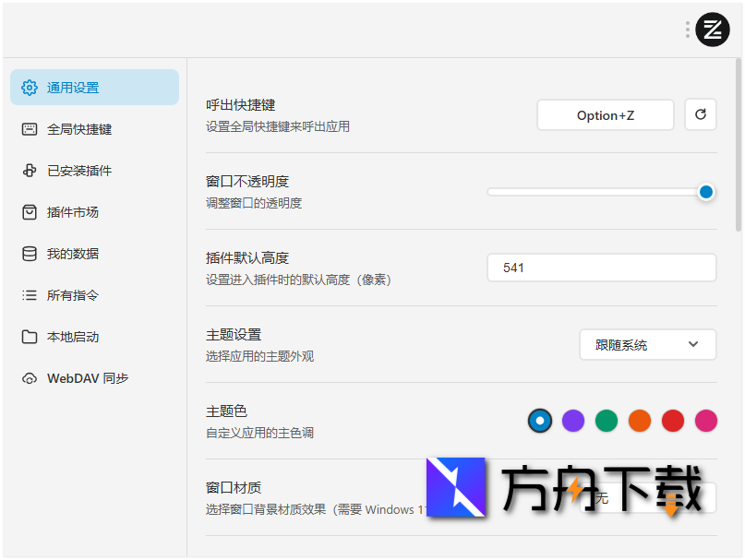Click the refresh shortcut reset icon
The image size is (745, 560).
point(701,114)
